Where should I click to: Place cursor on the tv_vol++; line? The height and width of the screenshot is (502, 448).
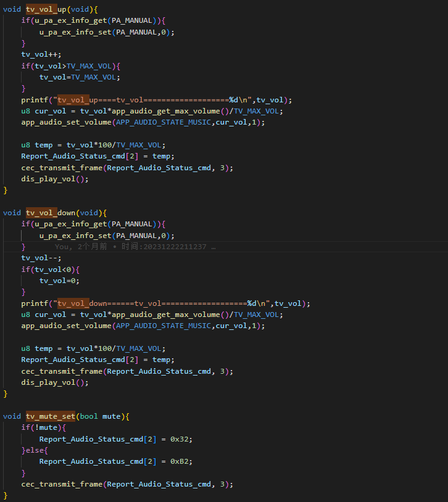click(x=41, y=54)
